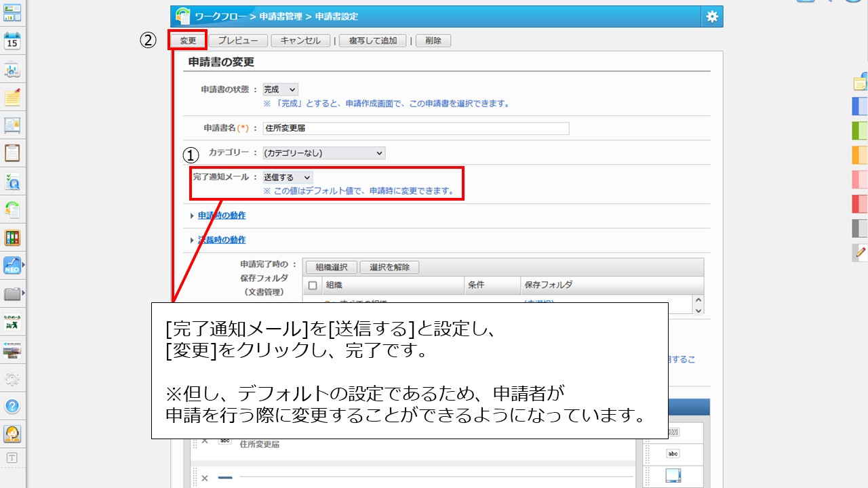Open the binders cabinet sidebar icon
The height and width of the screenshot is (488, 868).
[12, 238]
